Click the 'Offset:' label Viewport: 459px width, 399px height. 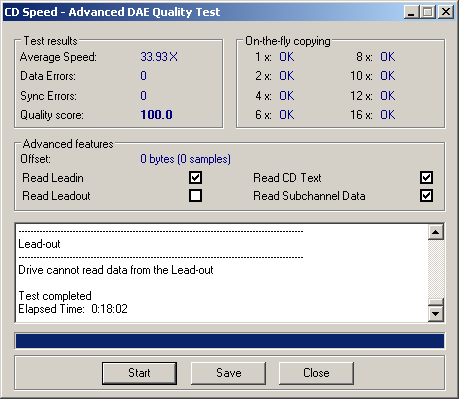click(35, 159)
